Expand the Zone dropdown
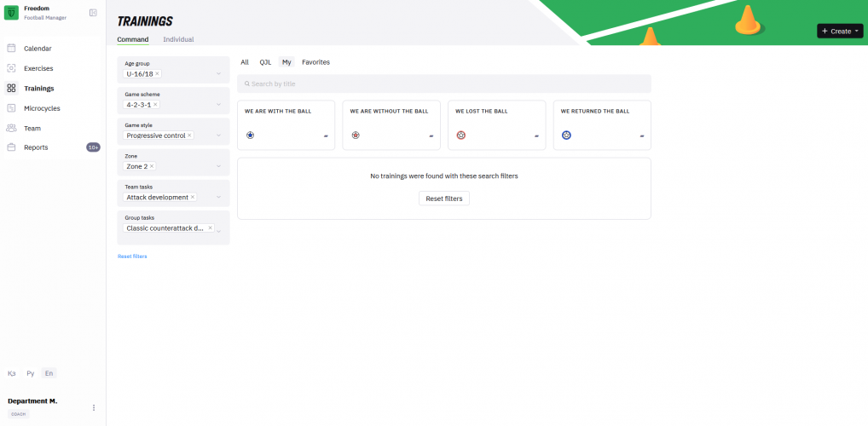Viewport: 868px width, 426px height. 218,166
